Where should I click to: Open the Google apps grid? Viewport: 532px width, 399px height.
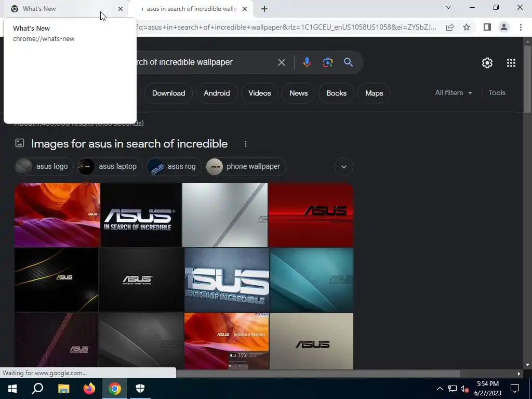click(x=511, y=63)
